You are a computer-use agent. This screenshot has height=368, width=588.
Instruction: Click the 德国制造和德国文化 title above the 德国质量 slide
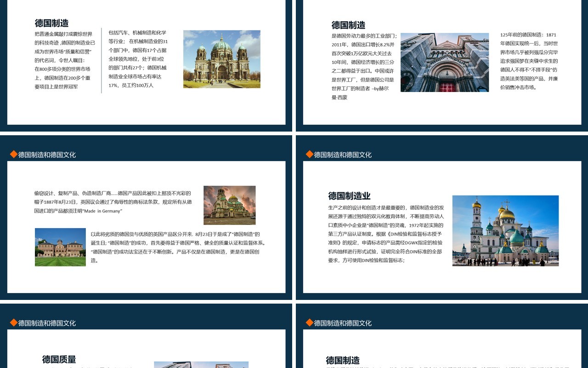click(x=47, y=323)
